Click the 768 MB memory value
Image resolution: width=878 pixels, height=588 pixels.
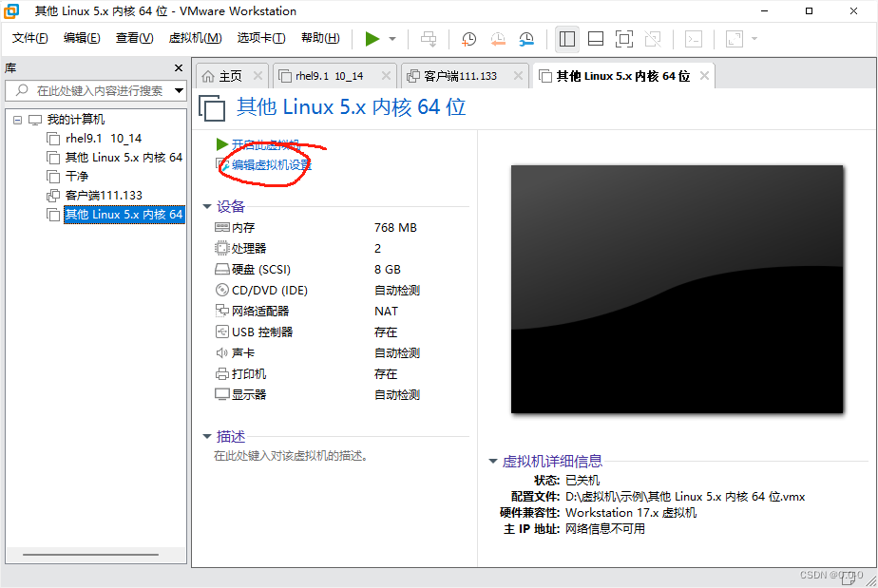point(395,227)
